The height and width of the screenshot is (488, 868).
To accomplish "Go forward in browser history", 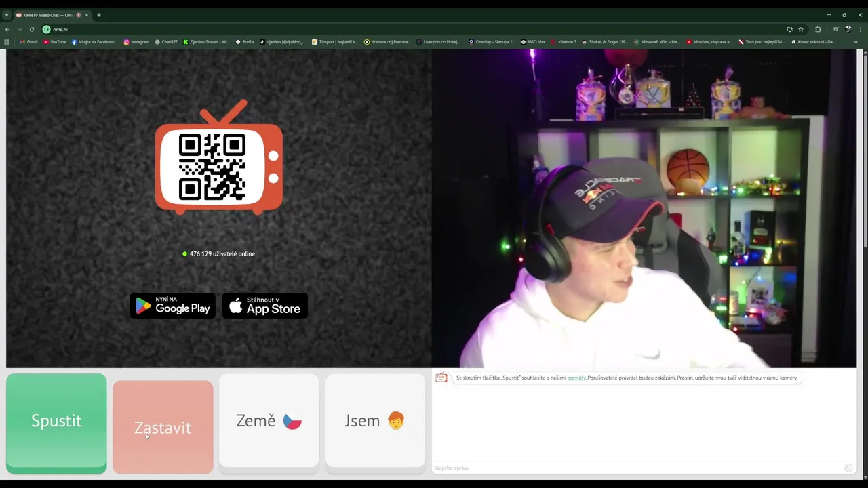I will pos(20,29).
